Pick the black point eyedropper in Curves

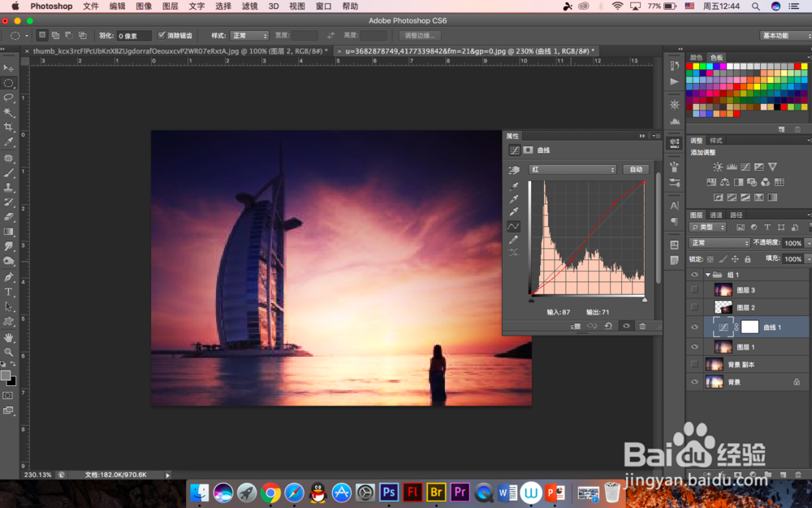click(514, 186)
